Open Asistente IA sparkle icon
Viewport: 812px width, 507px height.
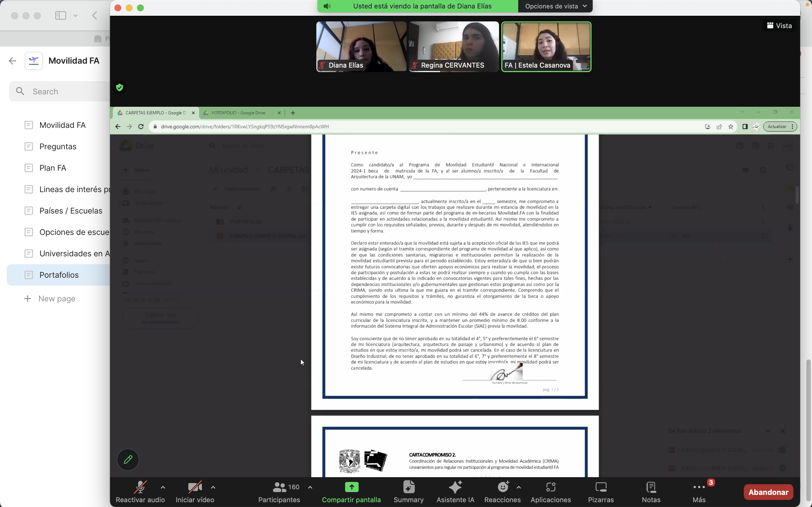(x=455, y=487)
